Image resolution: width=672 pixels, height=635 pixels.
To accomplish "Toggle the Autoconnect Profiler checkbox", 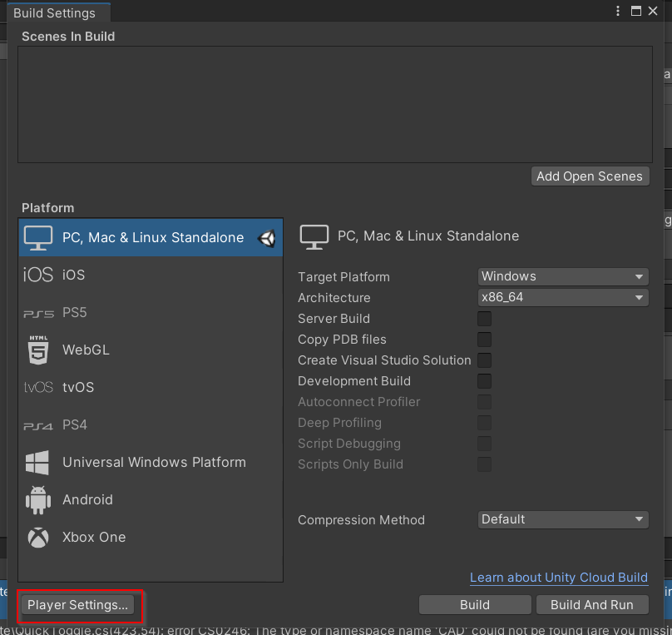I will (484, 402).
